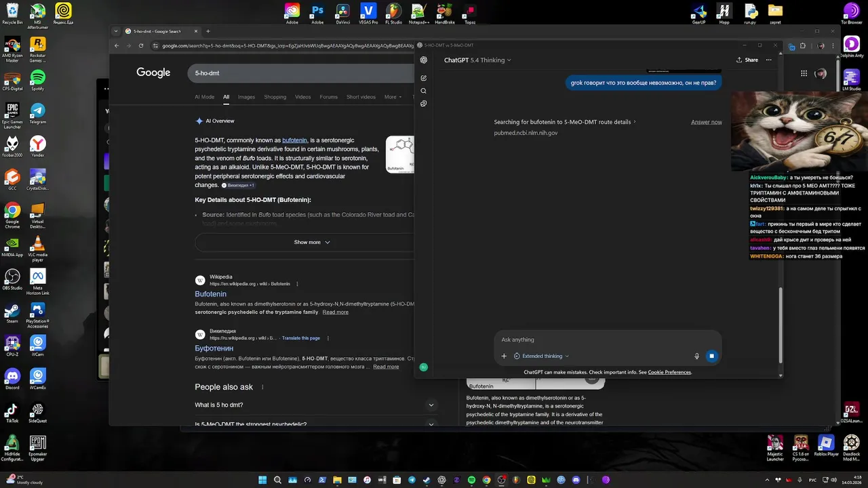The width and height of the screenshot is (868, 488).
Task: Start voice dictation with the microphone icon
Action: [x=696, y=356]
